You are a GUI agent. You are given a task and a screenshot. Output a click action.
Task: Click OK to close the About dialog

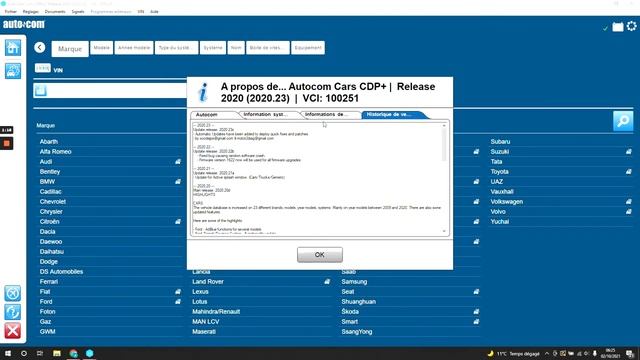pyautogui.click(x=320, y=255)
